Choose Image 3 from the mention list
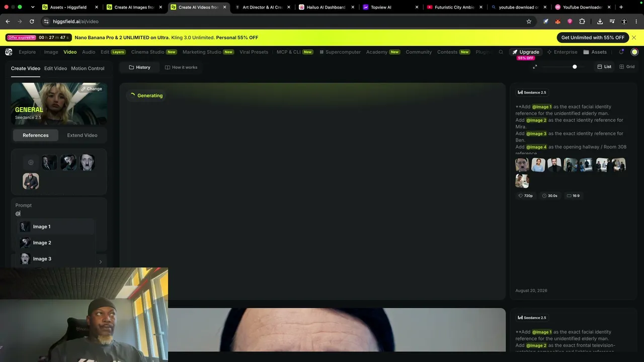644x362 pixels. point(56,259)
